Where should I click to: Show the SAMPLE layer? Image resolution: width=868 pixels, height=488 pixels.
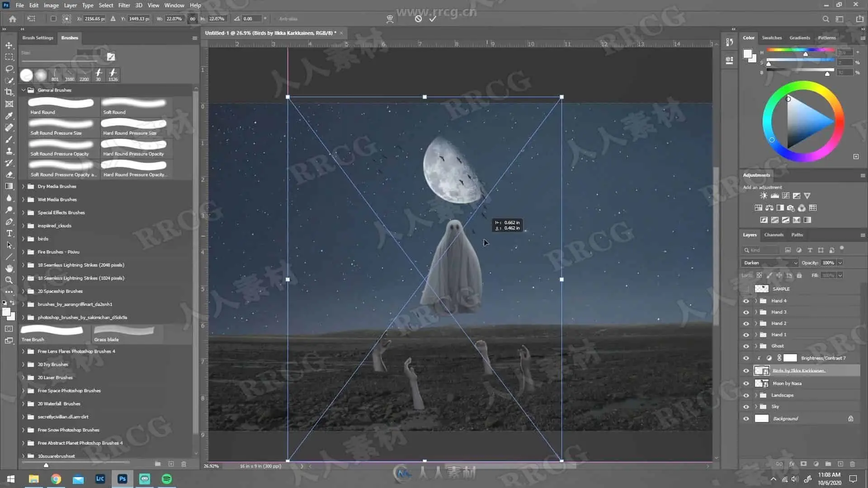click(746, 289)
